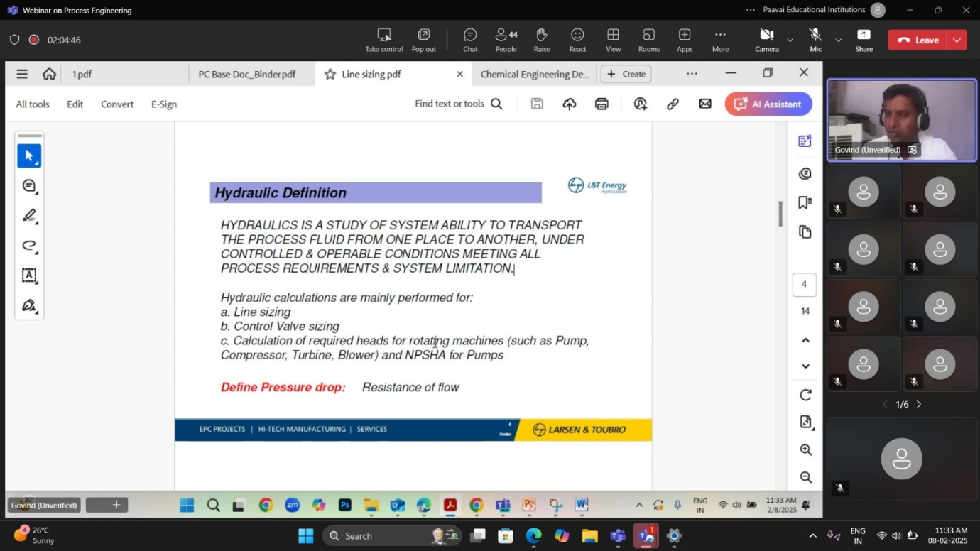Image resolution: width=980 pixels, height=551 pixels.
Task: Go to next participants page arrow
Action: [919, 404]
